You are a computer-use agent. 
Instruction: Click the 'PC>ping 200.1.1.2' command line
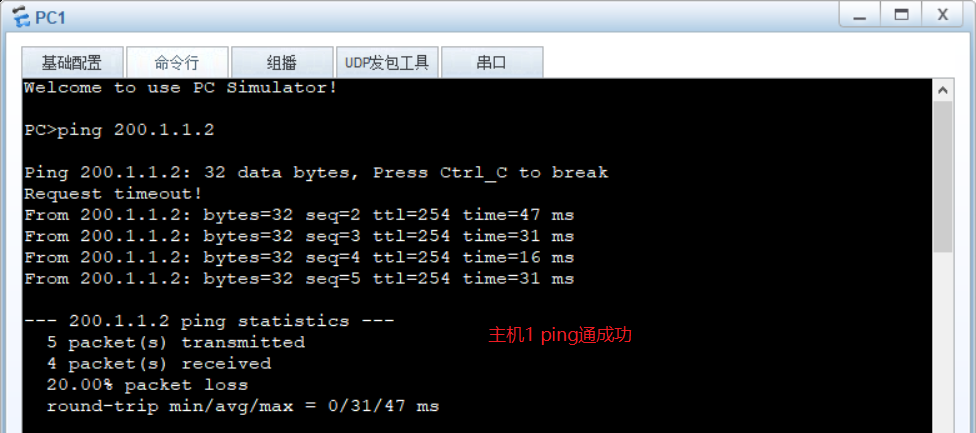(x=119, y=130)
